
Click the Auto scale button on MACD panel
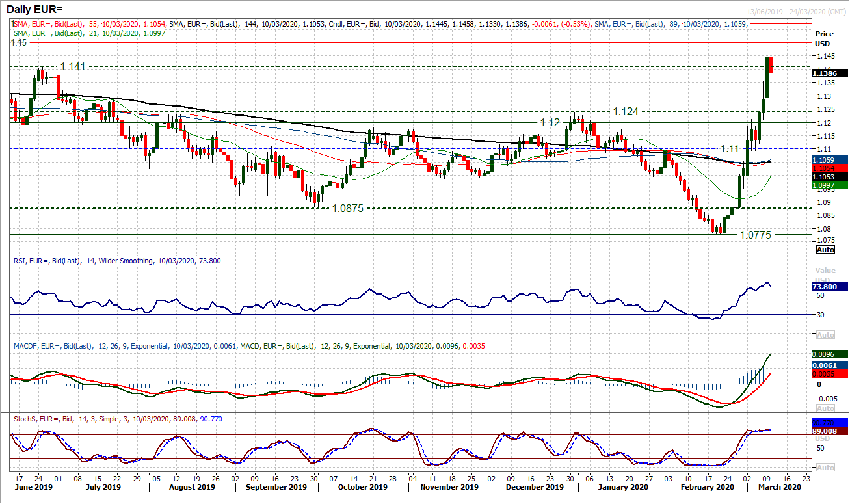point(825,408)
